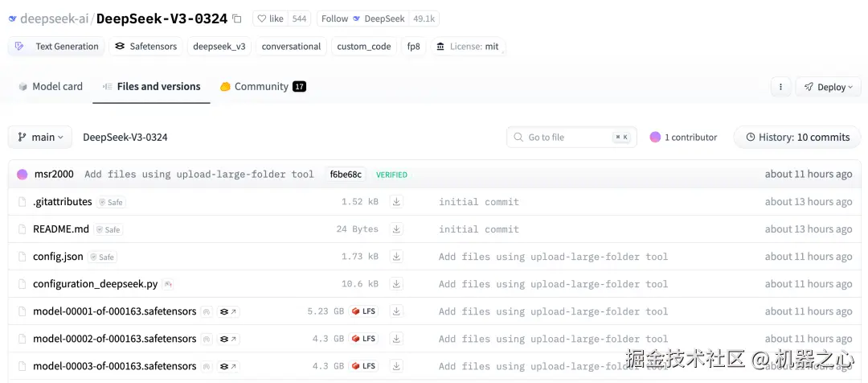
Task: Open the deepseek-ai organization link
Action: pyautogui.click(x=55, y=19)
